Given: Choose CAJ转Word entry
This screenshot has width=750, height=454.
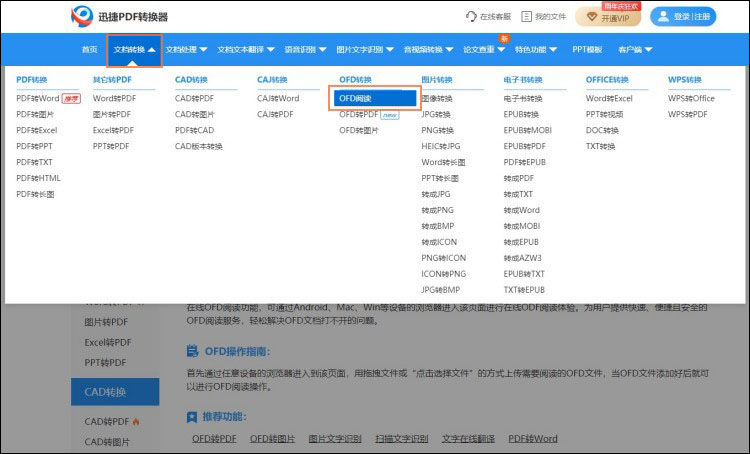Looking at the screenshot, I should (278, 99).
